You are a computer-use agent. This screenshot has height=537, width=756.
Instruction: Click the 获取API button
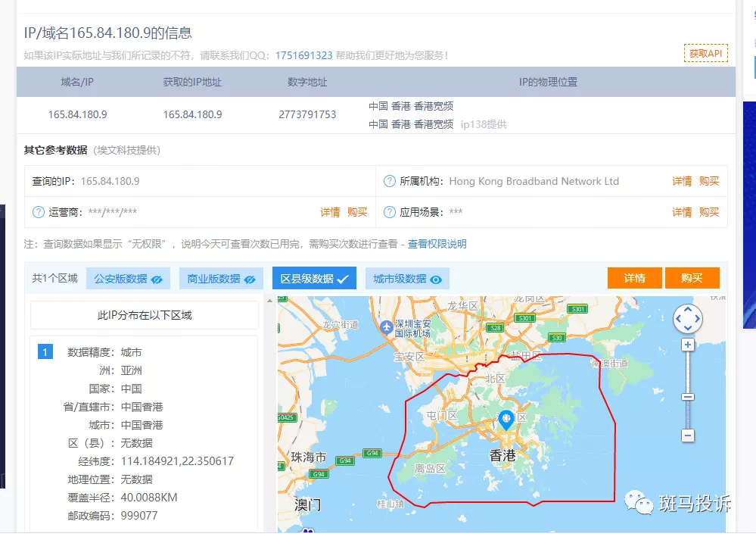click(x=705, y=53)
